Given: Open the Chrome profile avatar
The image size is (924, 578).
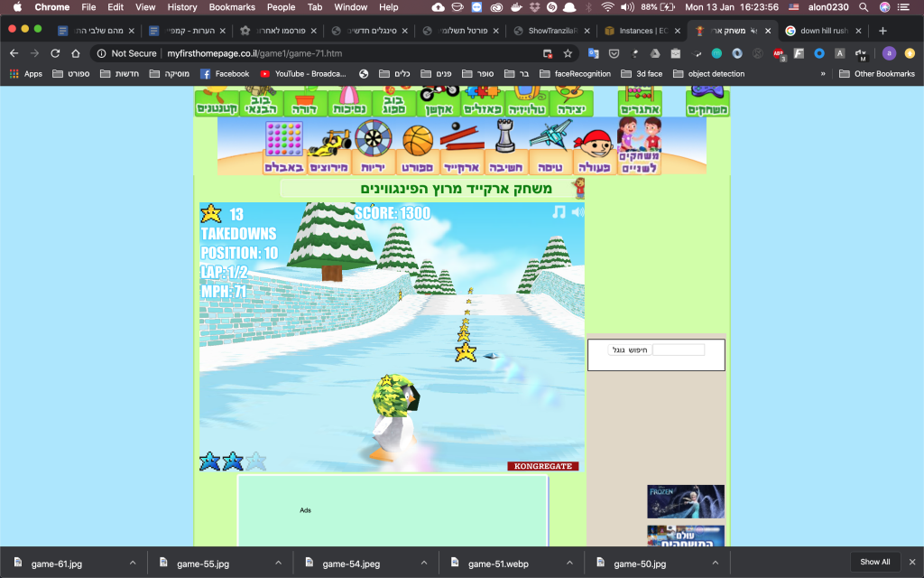Looking at the screenshot, I should tap(889, 53).
